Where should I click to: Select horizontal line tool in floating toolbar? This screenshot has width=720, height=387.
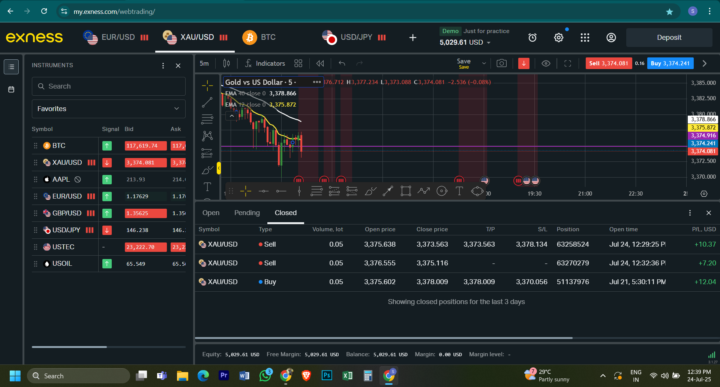tap(264, 191)
